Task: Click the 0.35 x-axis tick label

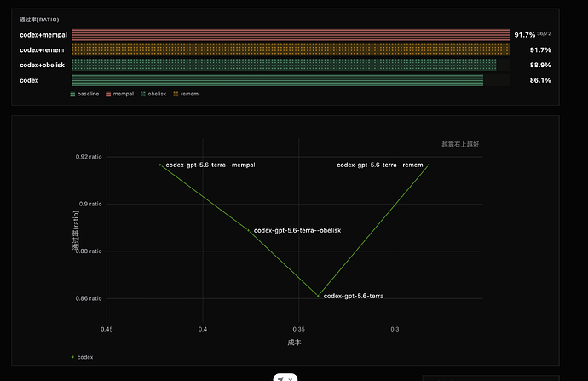Action: [x=299, y=329]
